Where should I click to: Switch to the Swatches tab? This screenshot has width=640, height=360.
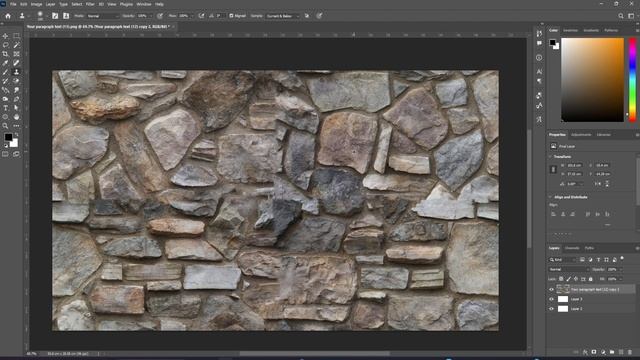pyautogui.click(x=570, y=30)
